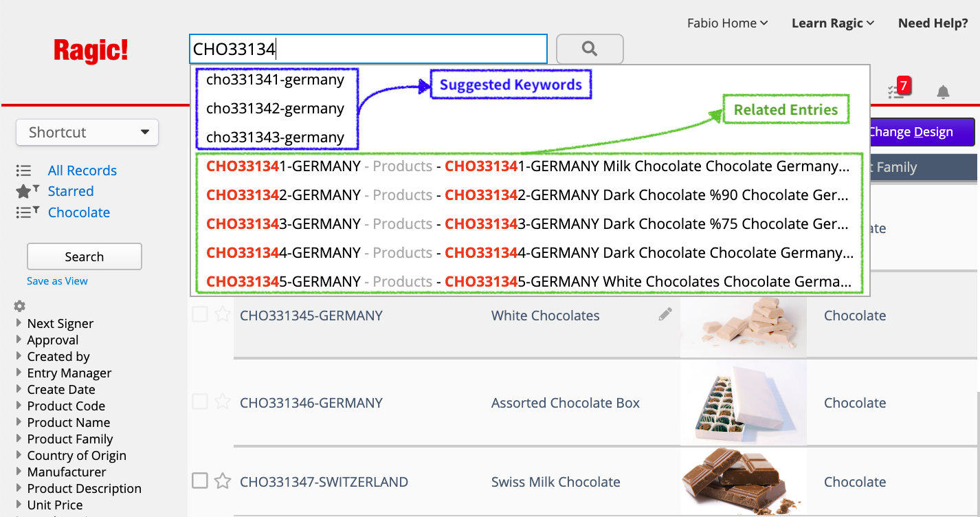
Task: Open the Learn Ragic menu
Action: click(832, 23)
